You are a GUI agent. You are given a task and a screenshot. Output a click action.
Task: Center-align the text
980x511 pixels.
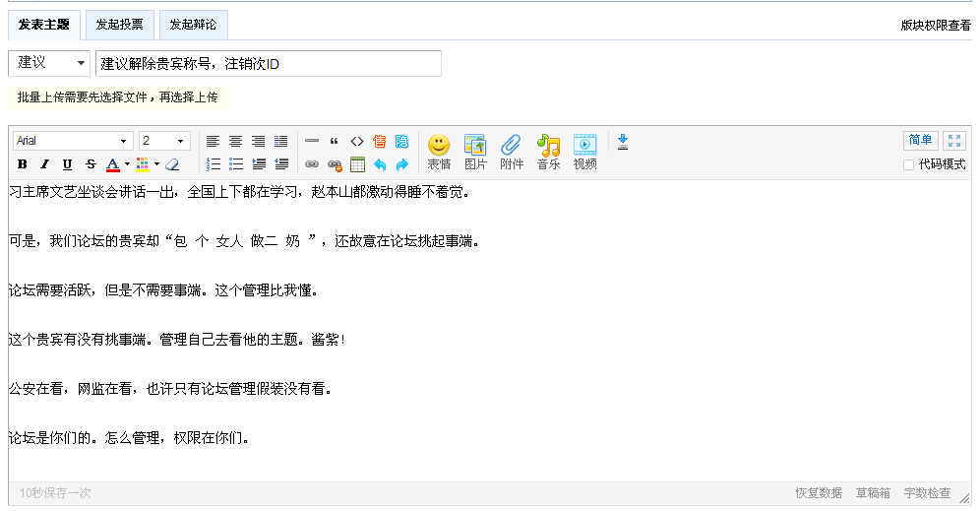tap(235, 142)
